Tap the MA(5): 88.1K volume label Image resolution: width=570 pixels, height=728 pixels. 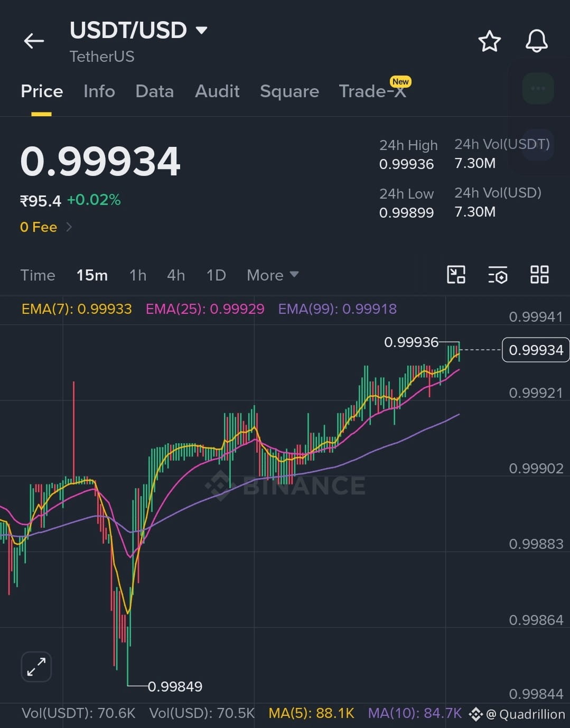[311, 713]
